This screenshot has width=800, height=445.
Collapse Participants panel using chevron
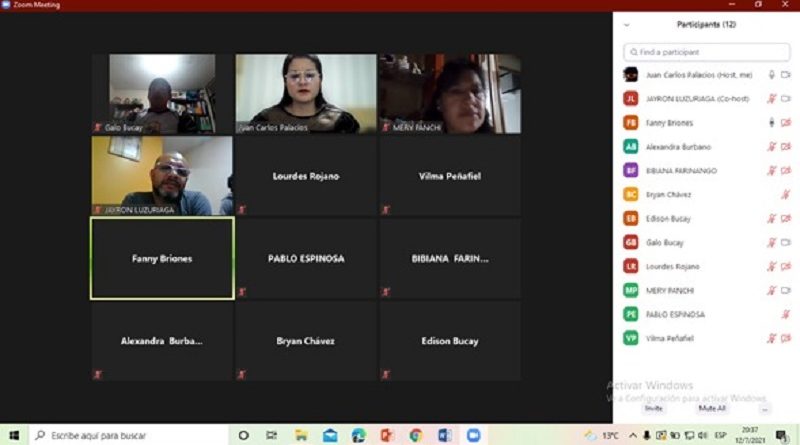626,24
